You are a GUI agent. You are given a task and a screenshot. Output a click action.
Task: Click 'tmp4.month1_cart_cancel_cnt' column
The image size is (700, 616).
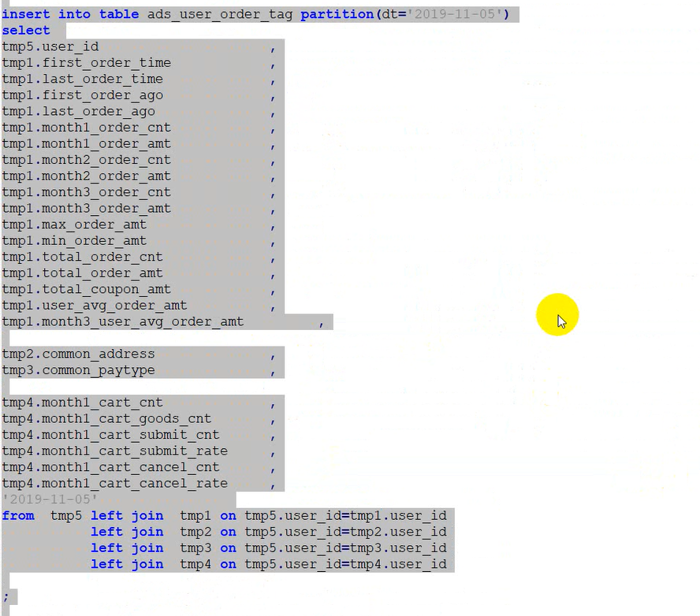[x=110, y=467]
